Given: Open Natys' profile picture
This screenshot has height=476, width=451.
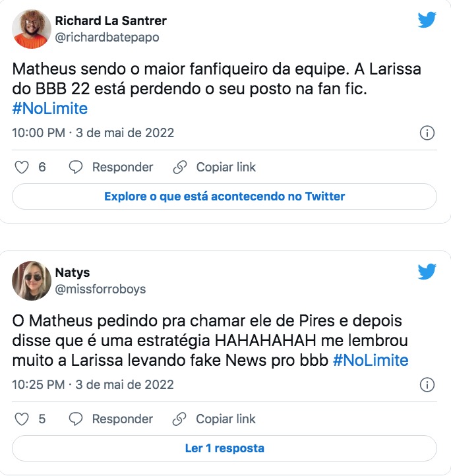Looking at the screenshot, I should 32,280.
